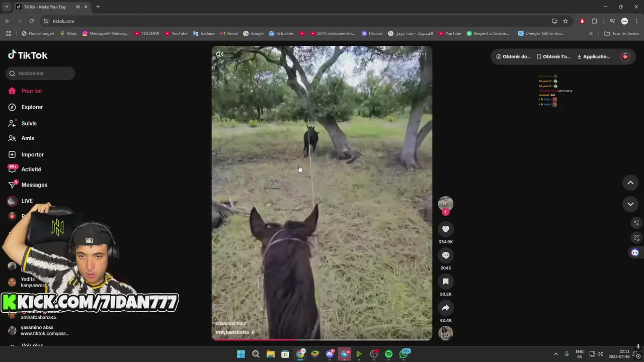Open the Messages inbox in the sidebar
The image size is (644, 362).
pyautogui.click(x=34, y=185)
